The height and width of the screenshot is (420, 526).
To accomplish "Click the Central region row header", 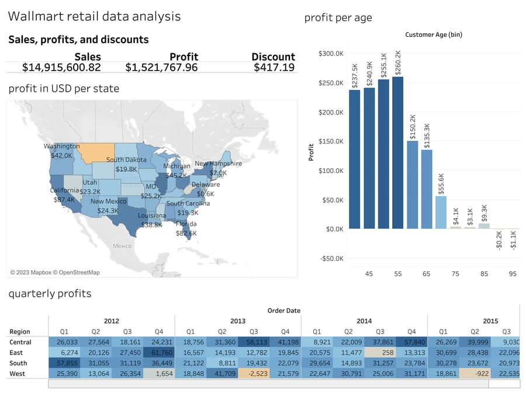I will pyautogui.click(x=20, y=342).
